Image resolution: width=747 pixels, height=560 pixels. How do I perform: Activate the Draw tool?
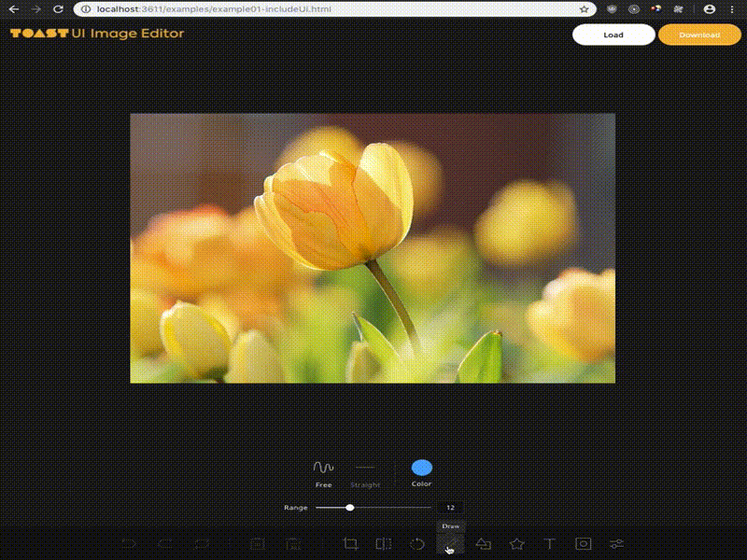(449, 543)
